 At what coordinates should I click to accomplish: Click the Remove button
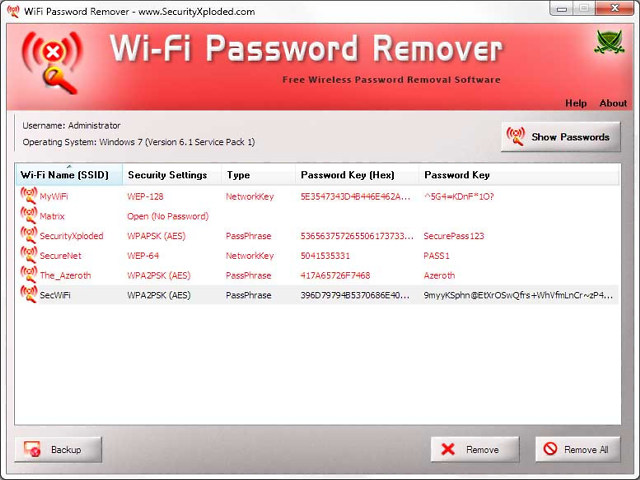tap(475, 450)
